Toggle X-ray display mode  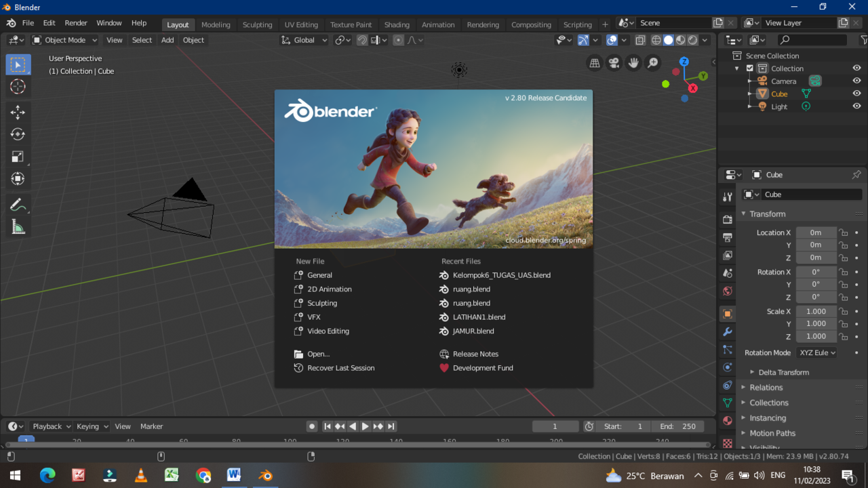tap(640, 40)
